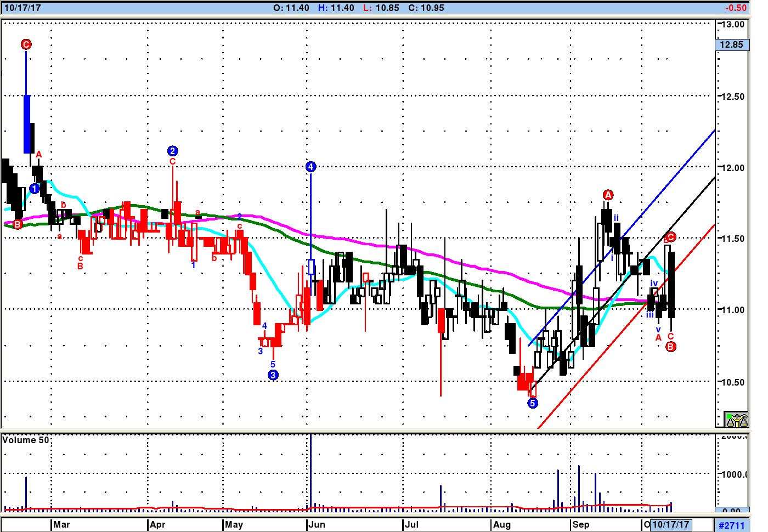
Task: Click the red -0.50 change value
Action: coord(735,8)
